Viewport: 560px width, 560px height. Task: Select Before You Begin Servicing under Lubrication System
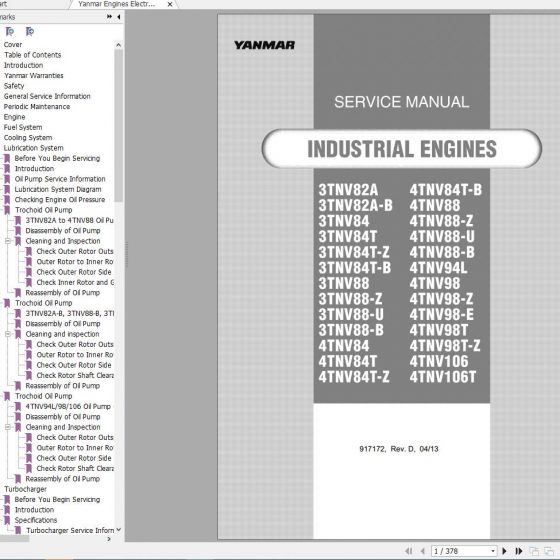57,159
